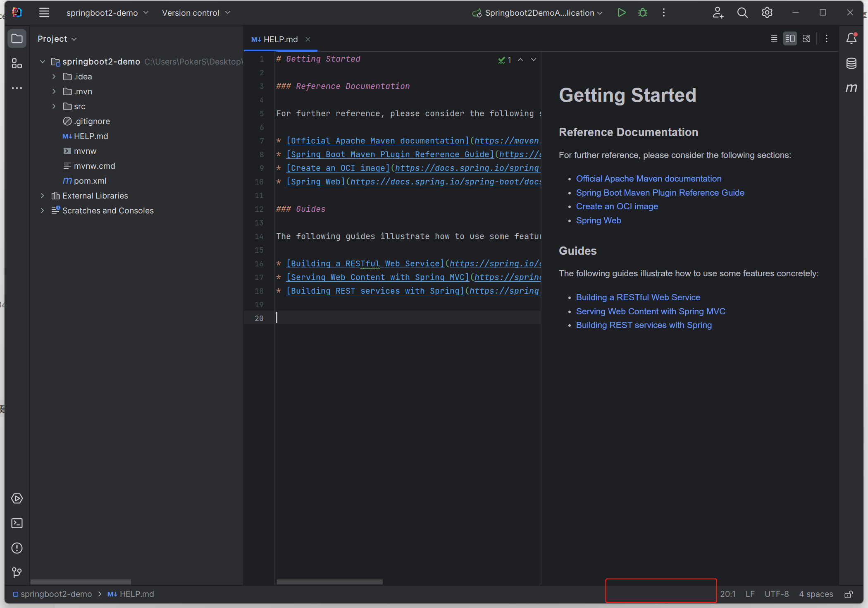868x608 pixels.
Task: Open Spring Web preview link
Action: 599,220
